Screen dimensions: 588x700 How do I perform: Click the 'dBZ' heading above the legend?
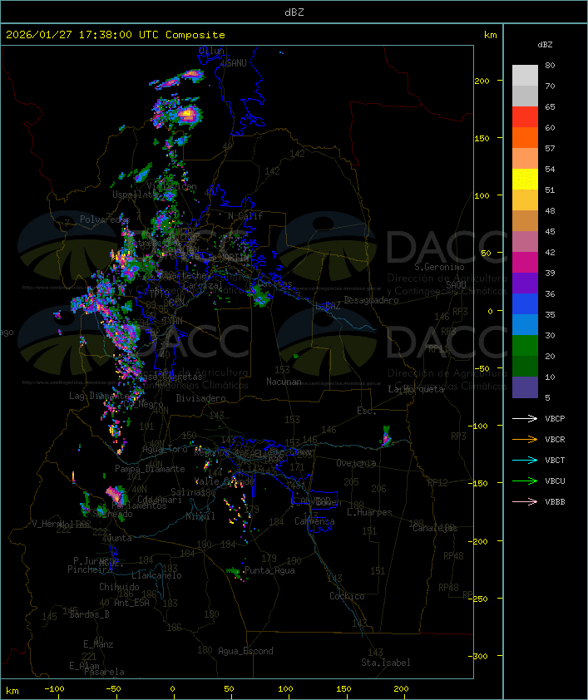[545, 45]
